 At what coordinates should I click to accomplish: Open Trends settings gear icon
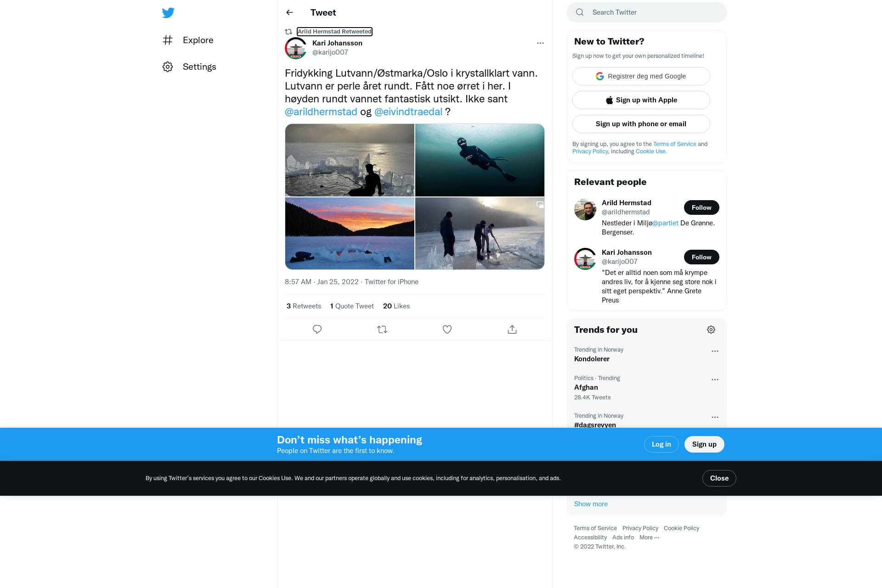point(711,330)
